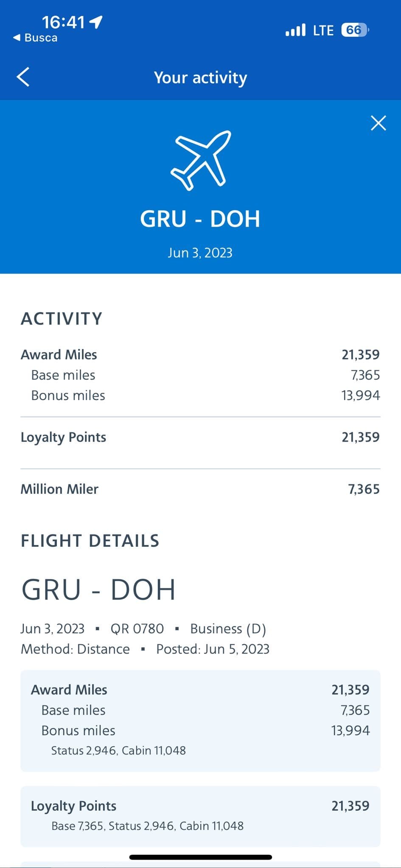401x868 pixels.
Task: Tap the battery indicator showing 66
Action: coord(355,30)
